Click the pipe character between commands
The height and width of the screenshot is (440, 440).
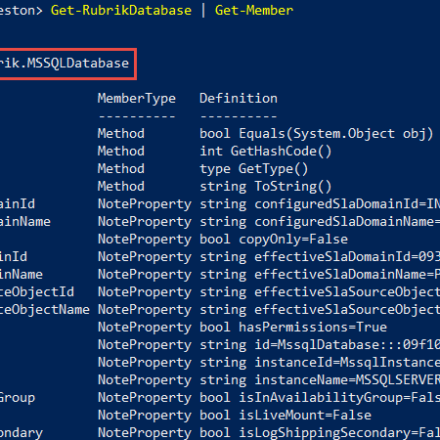pyautogui.click(x=203, y=11)
